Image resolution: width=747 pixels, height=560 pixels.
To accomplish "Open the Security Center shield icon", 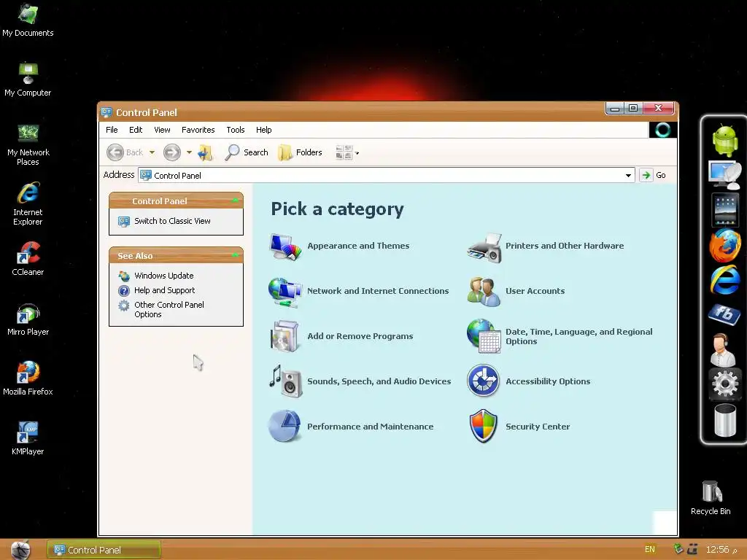I will click(x=483, y=426).
